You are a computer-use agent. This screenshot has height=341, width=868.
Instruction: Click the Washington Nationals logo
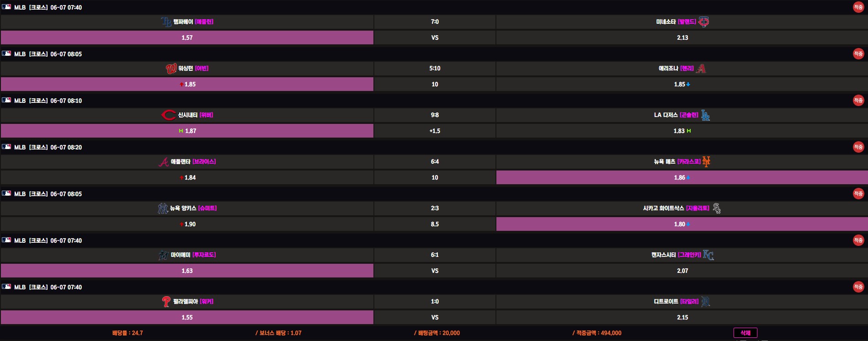pyautogui.click(x=171, y=69)
